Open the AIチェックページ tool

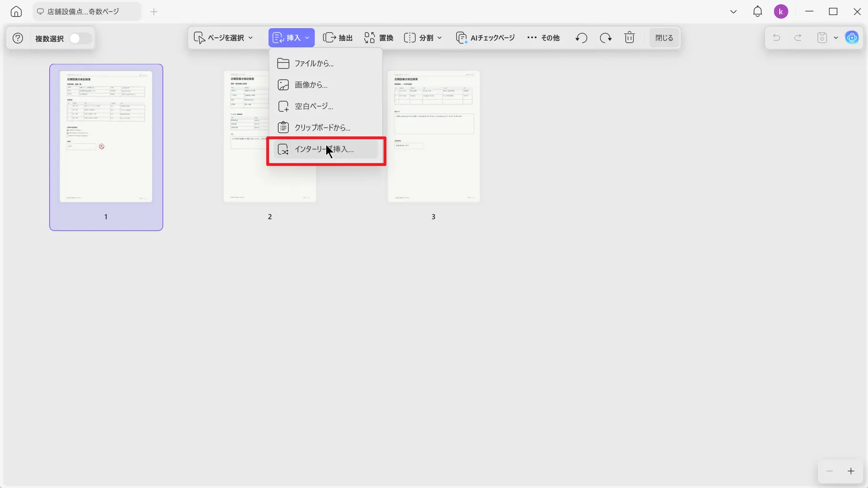[x=486, y=38]
